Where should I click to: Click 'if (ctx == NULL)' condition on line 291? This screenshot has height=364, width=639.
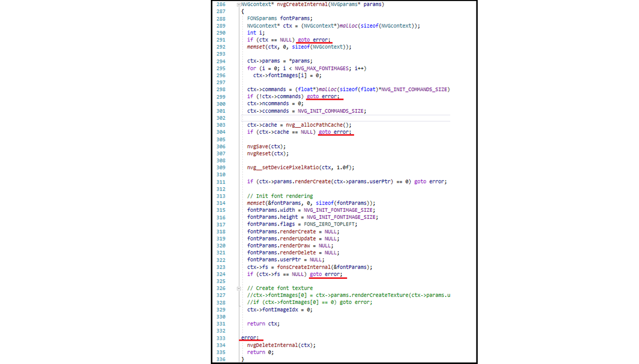271,40
